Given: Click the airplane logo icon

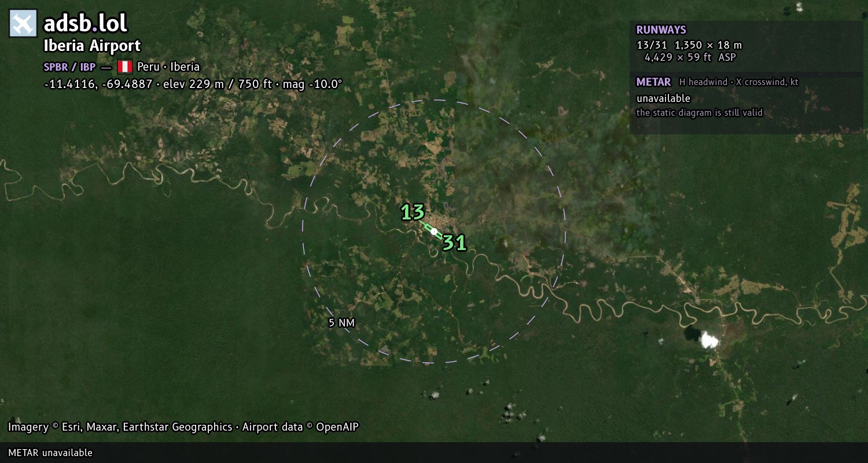Looking at the screenshot, I should point(23,24).
